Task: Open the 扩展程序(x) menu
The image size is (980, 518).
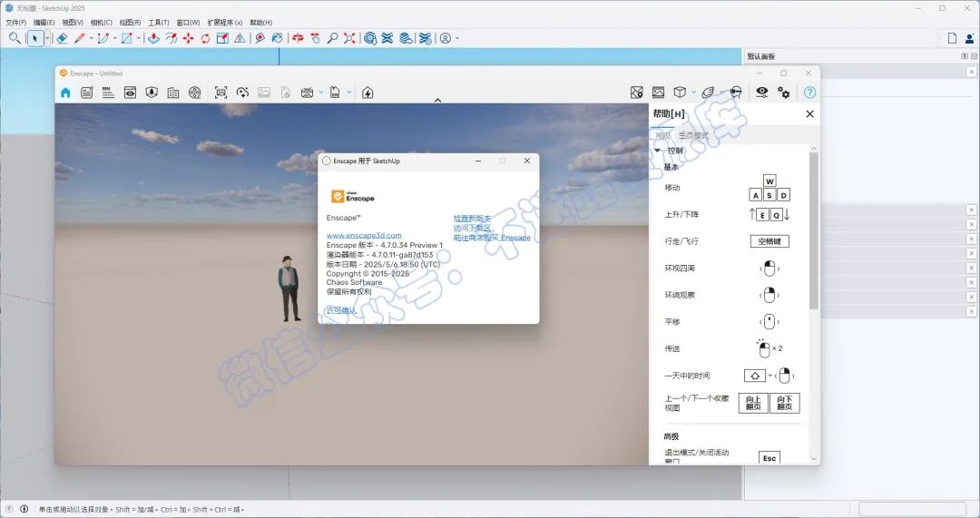Action: click(x=225, y=23)
